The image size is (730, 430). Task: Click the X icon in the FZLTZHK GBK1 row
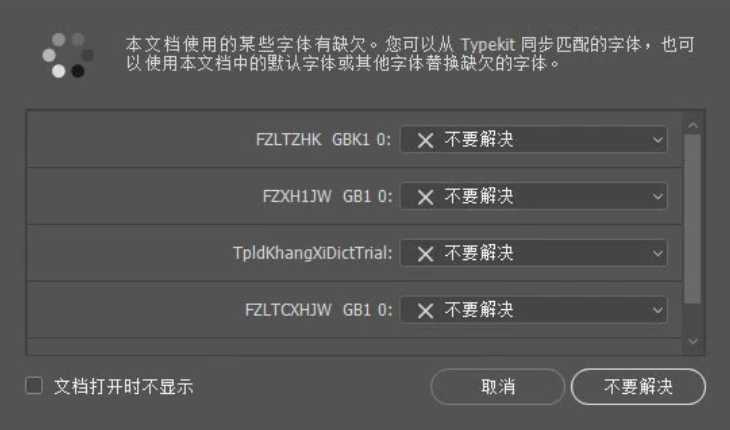point(425,140)
